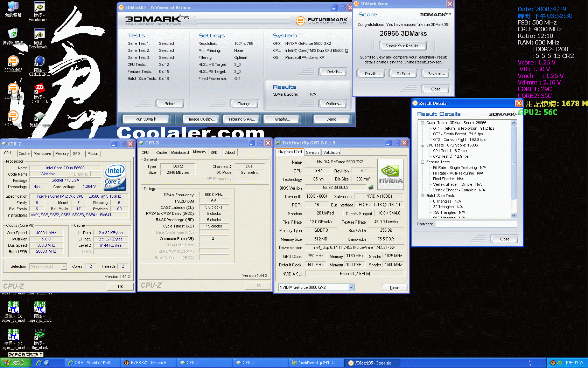Screen dimensions: 588x368
Task: Open the thg_clock desktop shortcut
Action: tap(40, 339)
